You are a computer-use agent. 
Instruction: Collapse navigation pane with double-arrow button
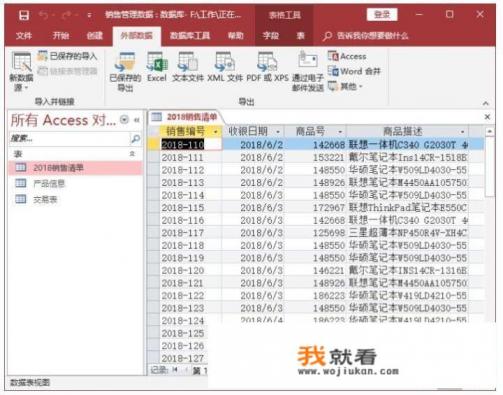[136, 120]
